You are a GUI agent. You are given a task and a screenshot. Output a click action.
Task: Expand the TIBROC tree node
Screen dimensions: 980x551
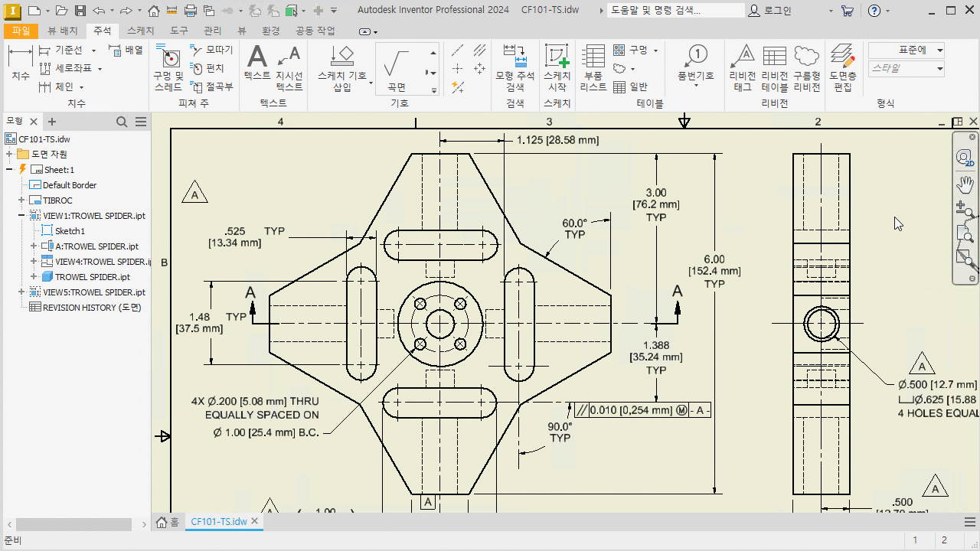[21, 201]
